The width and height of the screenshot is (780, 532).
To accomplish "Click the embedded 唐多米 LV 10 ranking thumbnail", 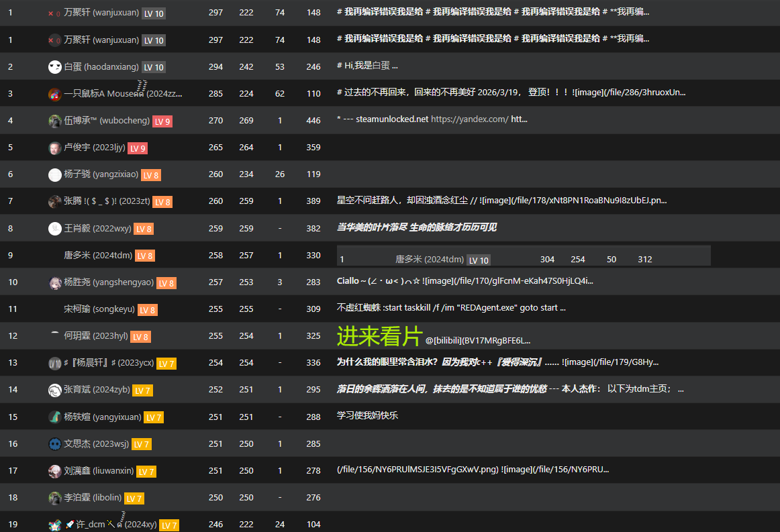I will pyautogui.click(x=524, y=256).
